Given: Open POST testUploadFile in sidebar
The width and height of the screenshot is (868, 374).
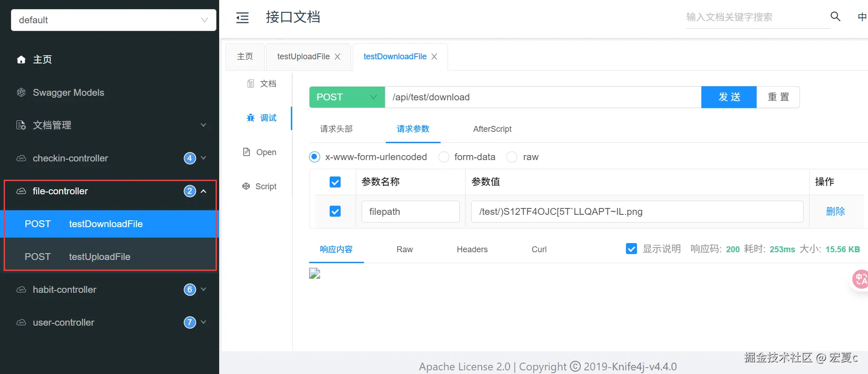Looking at the screenshot, I should point(110,257).
